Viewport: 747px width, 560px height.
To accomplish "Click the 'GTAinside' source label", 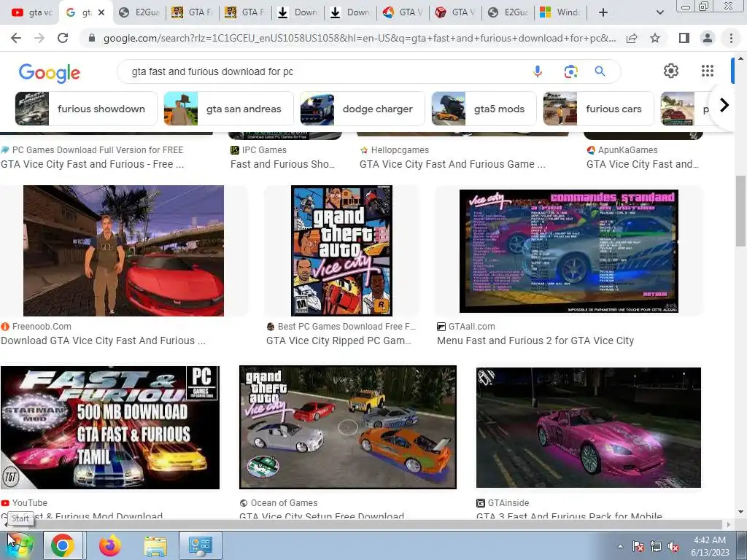I will pos(508,503).
